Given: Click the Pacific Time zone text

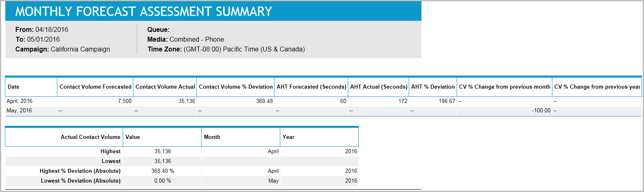Looking at the screenshot, I should pos(244,49).
